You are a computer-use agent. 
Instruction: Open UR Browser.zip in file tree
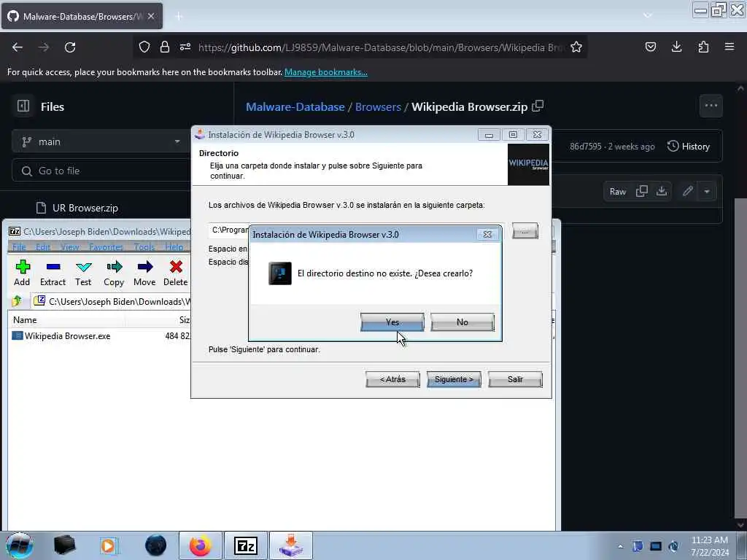(85, 208)
